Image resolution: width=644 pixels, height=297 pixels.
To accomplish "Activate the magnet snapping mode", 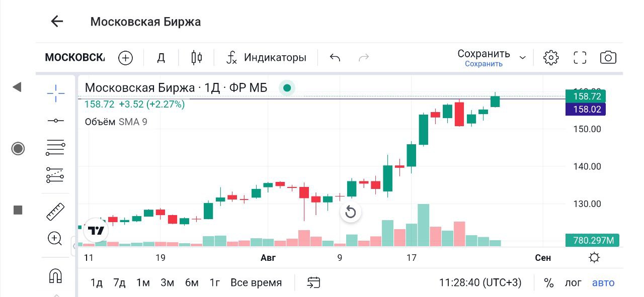I will pos(55,276).
